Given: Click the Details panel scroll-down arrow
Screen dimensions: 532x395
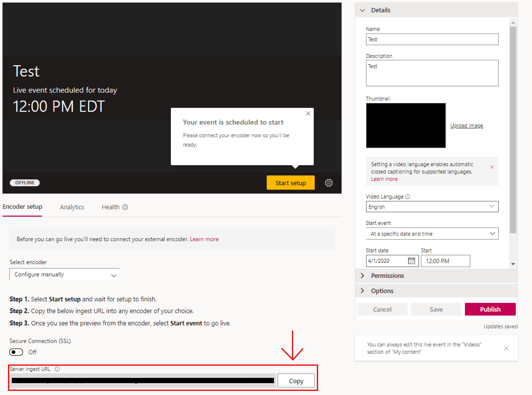Looking at the screenshot, I should [x=513, y=264].
